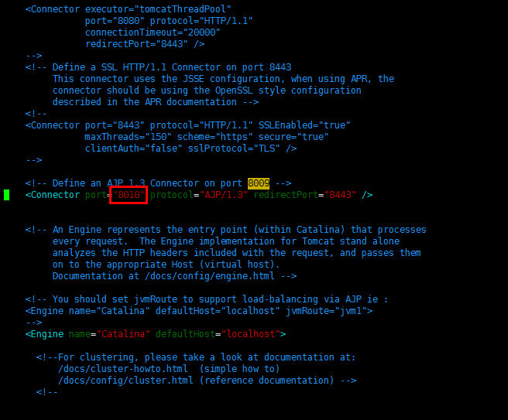Screen dimensions: 508x420
Task: Click the maxThreads="150" attribute
Action: pyautogui.click(x=129, y=137)
